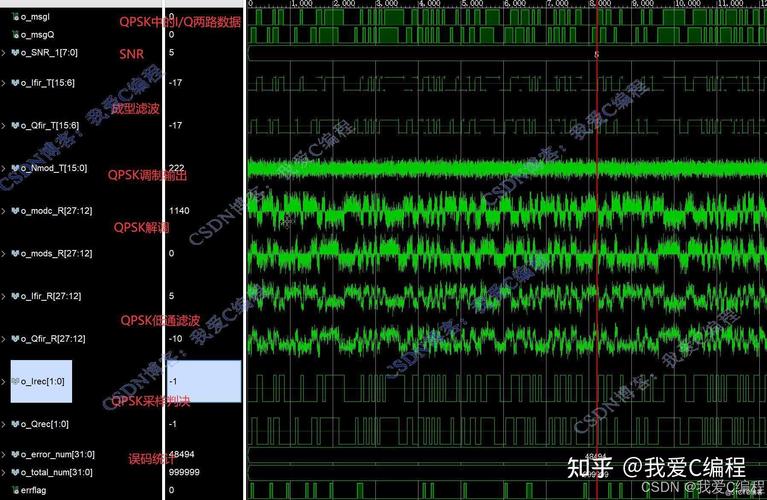Viewport: 767px width, 500px height.
Task: Click the value 1140 in o_modc_R row
Action: [179, 211]
